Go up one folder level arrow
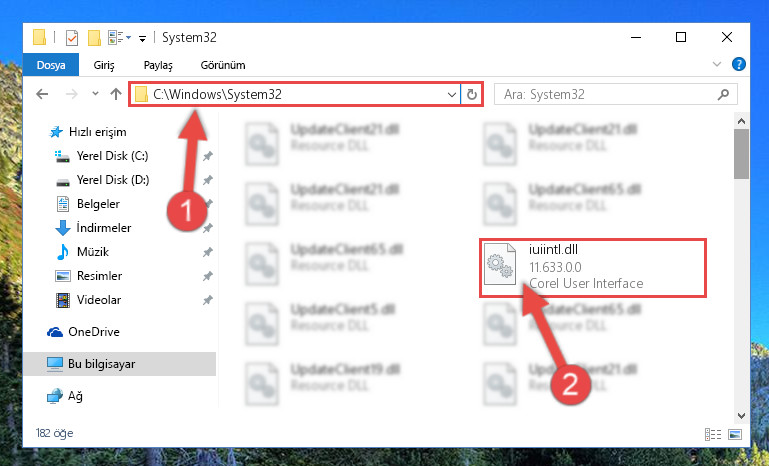The width and height of the screenshot is (769, 466). click(116, 94)
